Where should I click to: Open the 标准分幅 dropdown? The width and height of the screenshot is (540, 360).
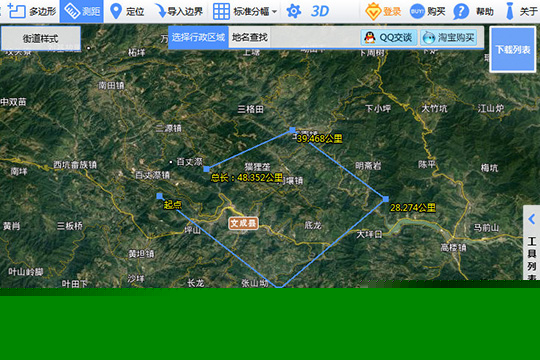[245, 11]
